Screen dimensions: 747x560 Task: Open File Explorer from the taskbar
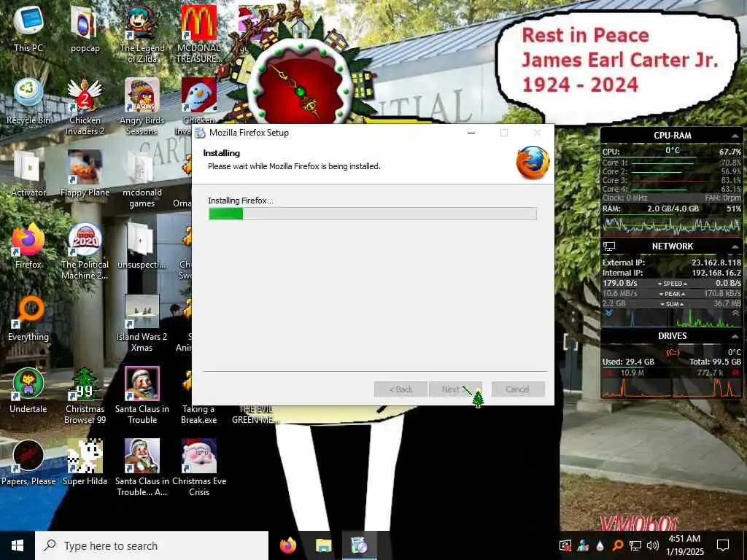point(323,545)
